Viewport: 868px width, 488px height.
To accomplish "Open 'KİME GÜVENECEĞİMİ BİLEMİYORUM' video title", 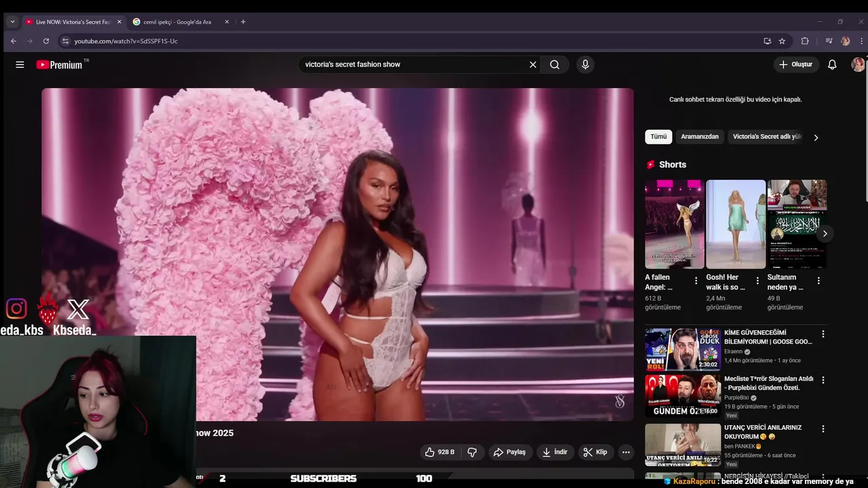I will point(768,338).
